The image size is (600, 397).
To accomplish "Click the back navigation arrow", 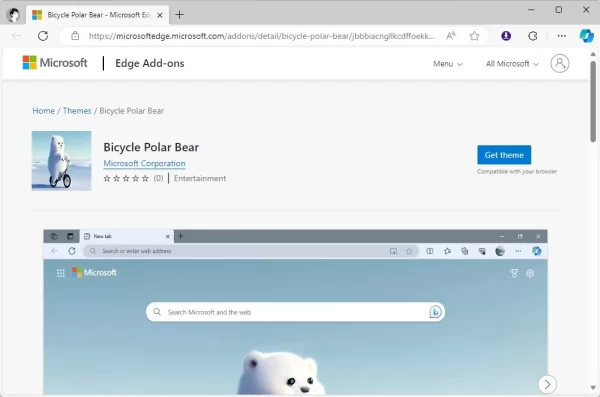I will (x=16, y=36).
